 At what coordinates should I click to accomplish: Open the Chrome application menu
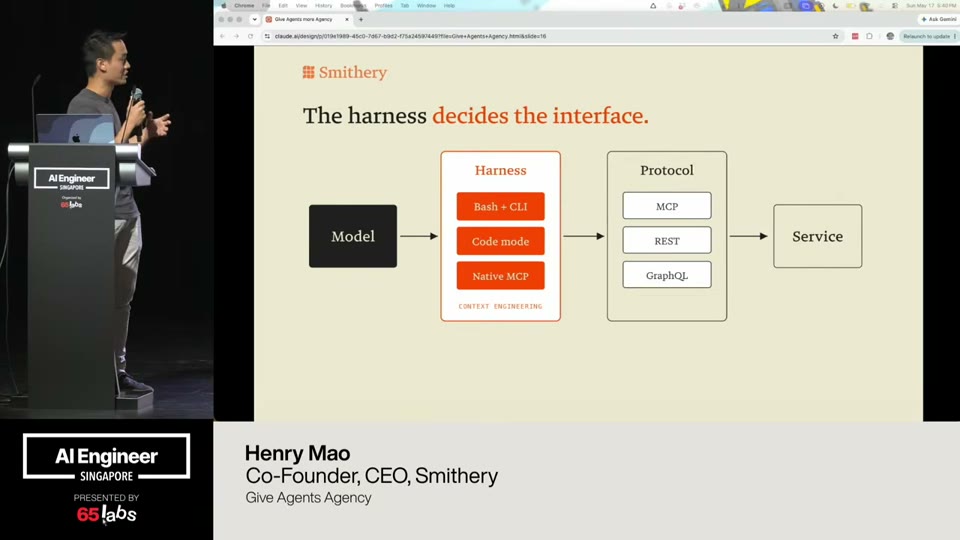point(244,6)
